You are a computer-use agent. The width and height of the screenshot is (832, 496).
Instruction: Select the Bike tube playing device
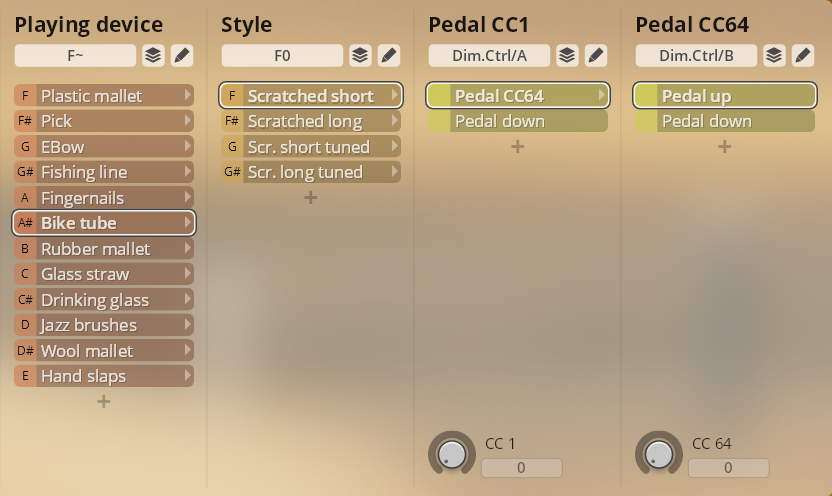coord(104,223)
